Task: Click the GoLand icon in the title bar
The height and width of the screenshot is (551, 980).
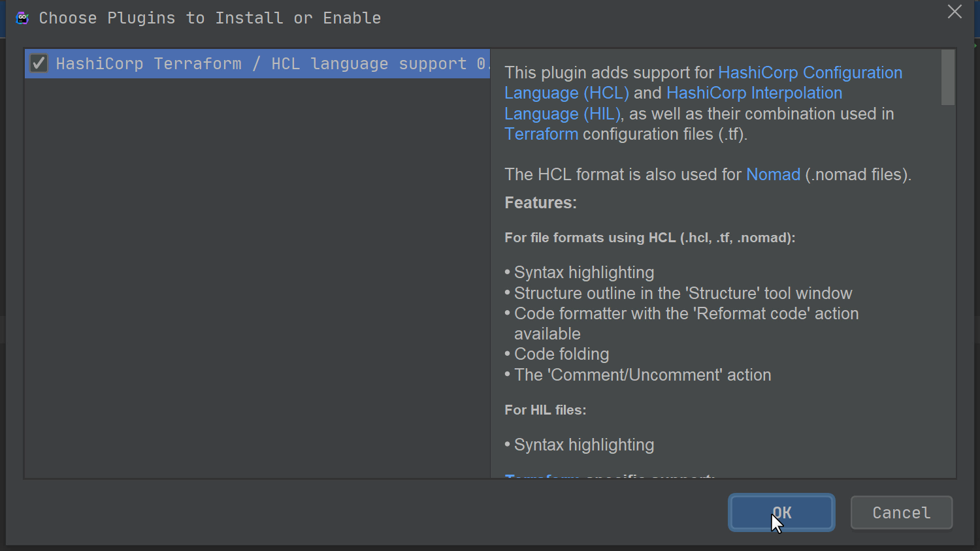Action: (x=22, y=18)
